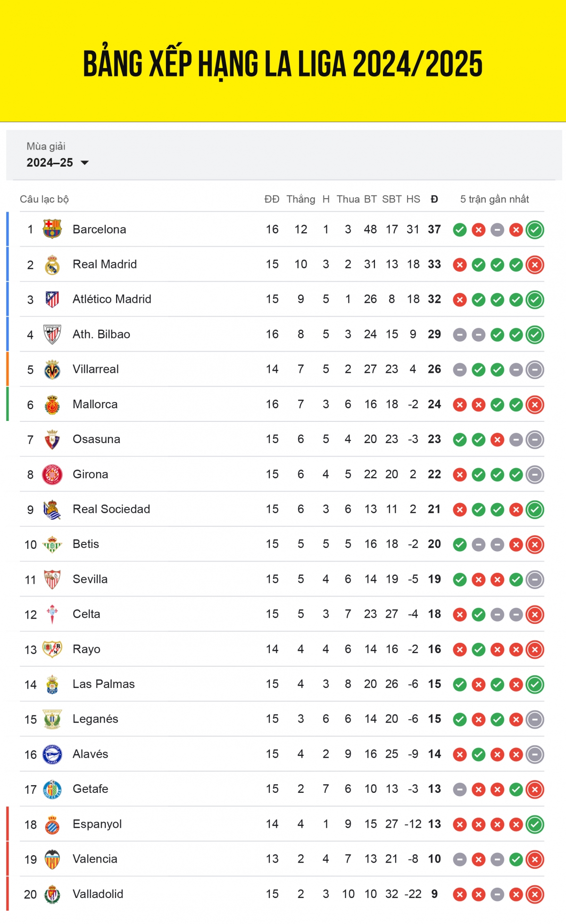This screenshot has height=924, width=566.
Task: Click the Girona red crest
Action: tap(52, 474)
